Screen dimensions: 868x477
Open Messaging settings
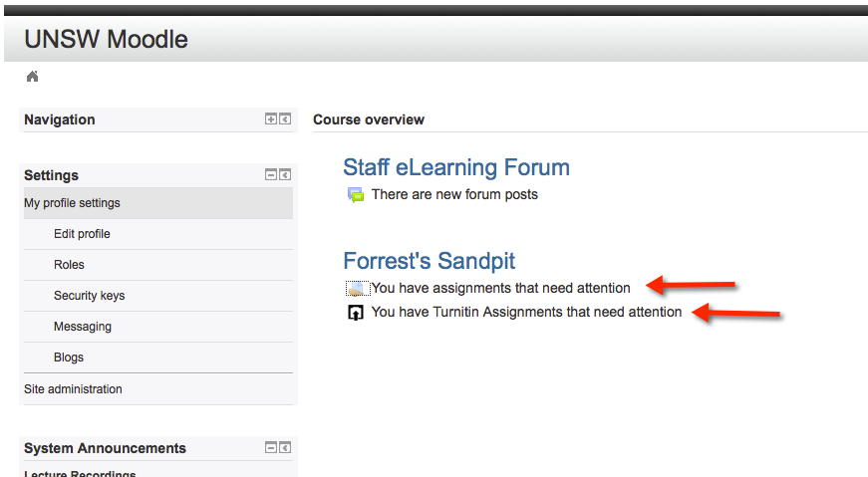point(83,327)
